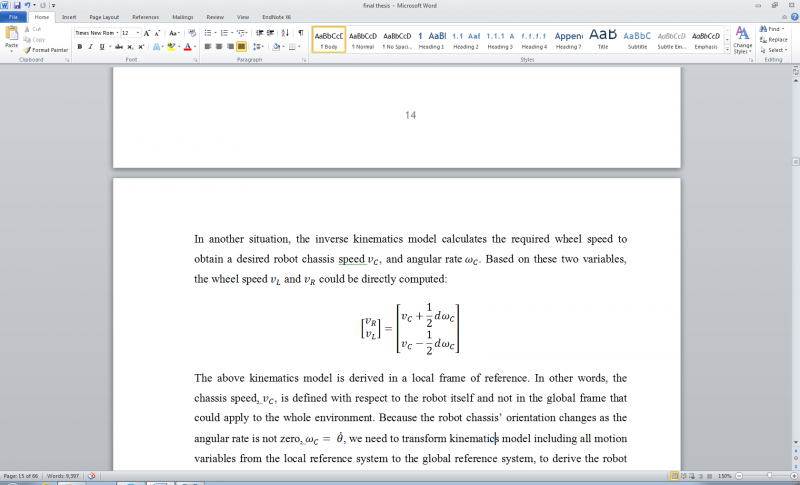Click Page 15 of 66 in status bar

pos(21,476)
